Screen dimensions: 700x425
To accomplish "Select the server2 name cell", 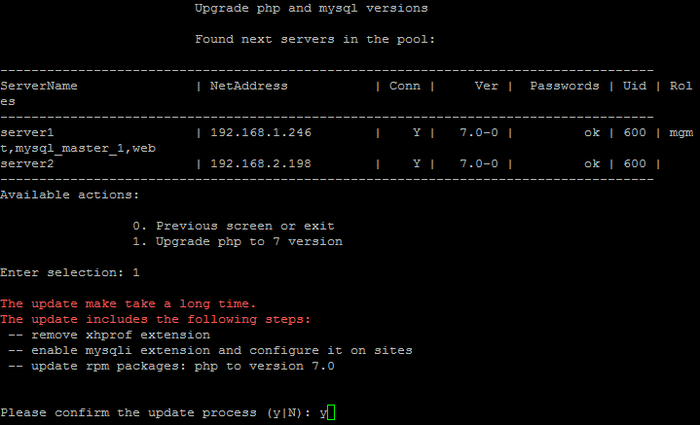I will pos(27,164).
